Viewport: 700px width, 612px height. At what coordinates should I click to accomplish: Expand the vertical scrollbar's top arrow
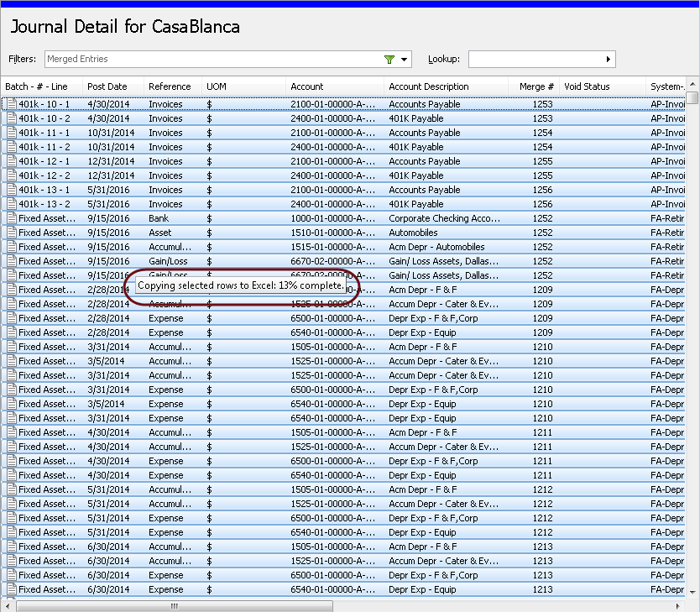(693, 84)
